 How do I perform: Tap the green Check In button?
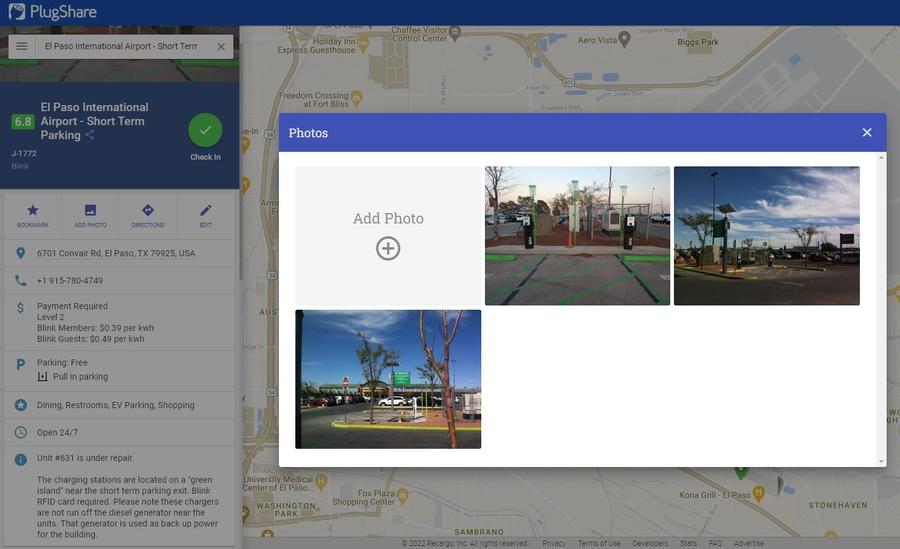[205, 130]
